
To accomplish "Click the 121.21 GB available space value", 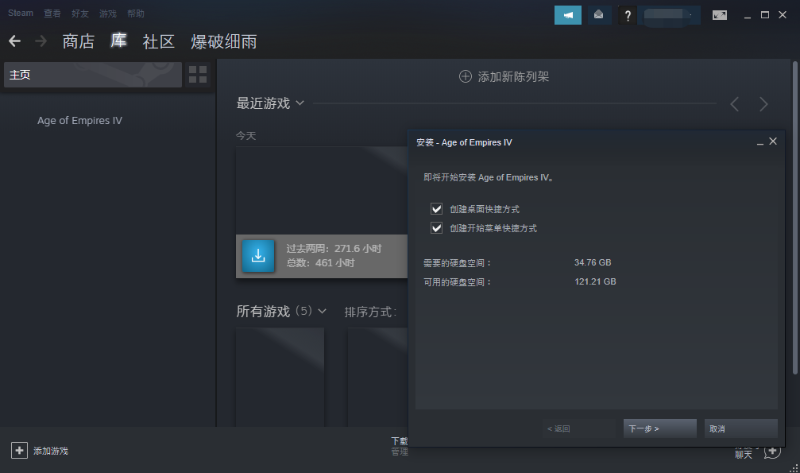I will pyautogui.click(x=595, y=282).
